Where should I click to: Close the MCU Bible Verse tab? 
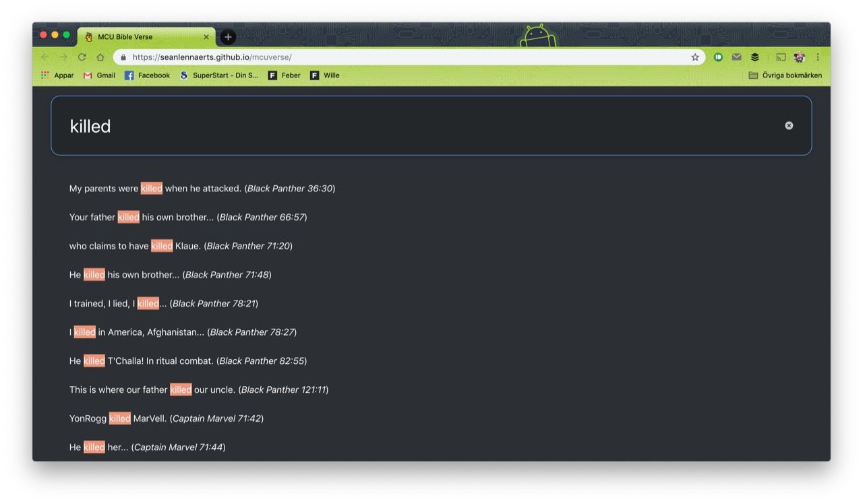pyautogui.click(x=206, y=37)
